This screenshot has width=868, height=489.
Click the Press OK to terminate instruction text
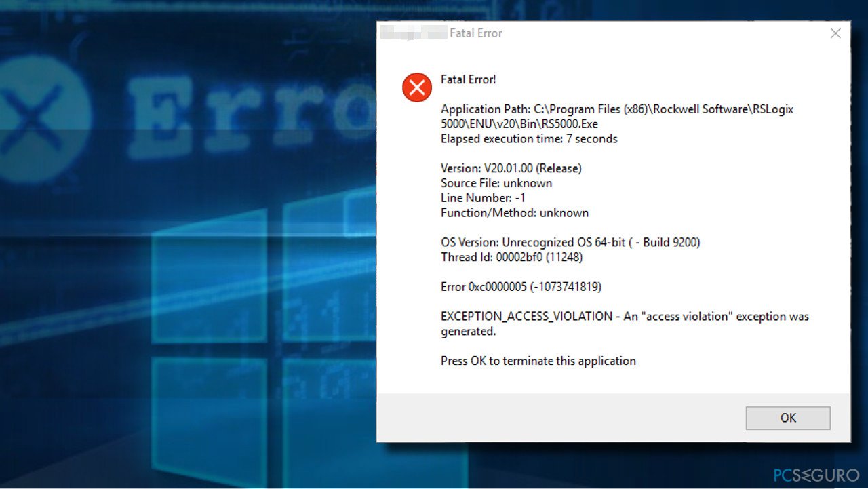538,360
